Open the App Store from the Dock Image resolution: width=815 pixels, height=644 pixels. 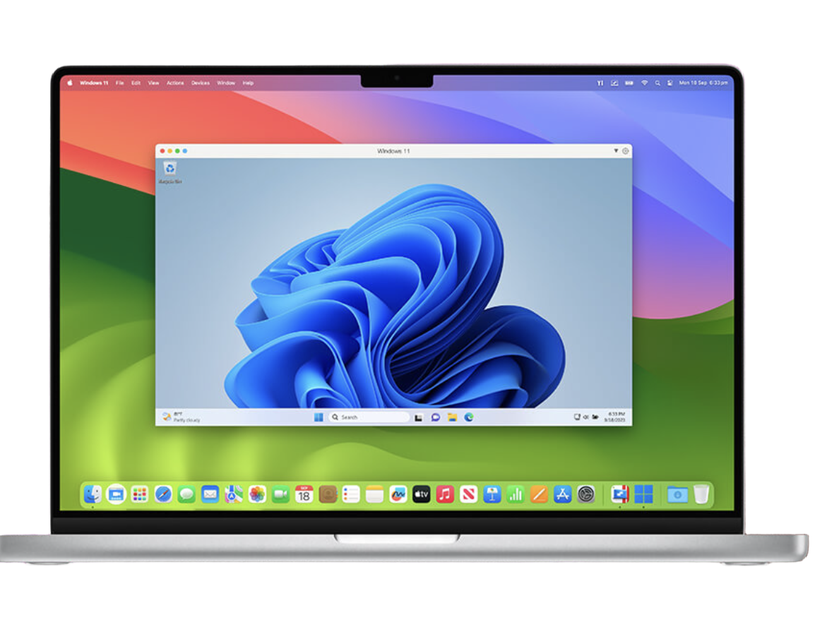click(x=562, y=494)
